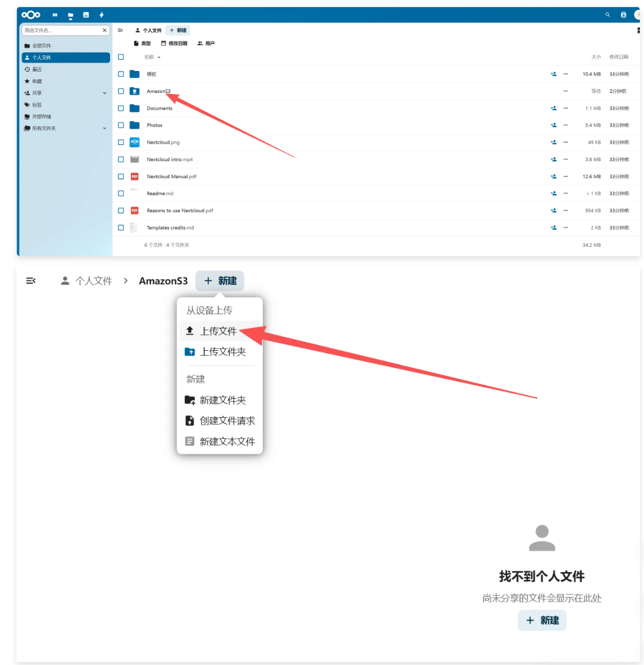The image size is (644, 665).
Task: Choose 上传文件 from the new menu
Action: point(218,331)
